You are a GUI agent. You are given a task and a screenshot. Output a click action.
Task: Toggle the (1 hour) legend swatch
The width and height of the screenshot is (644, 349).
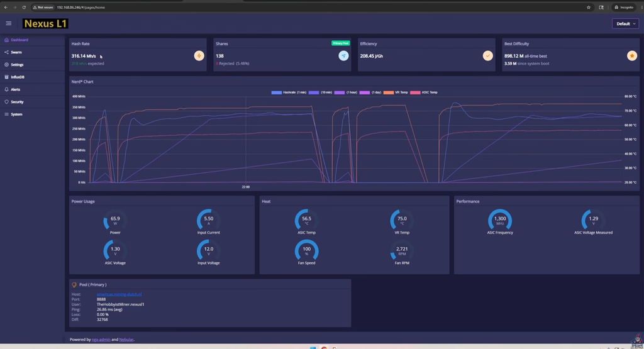coord(339,92)
